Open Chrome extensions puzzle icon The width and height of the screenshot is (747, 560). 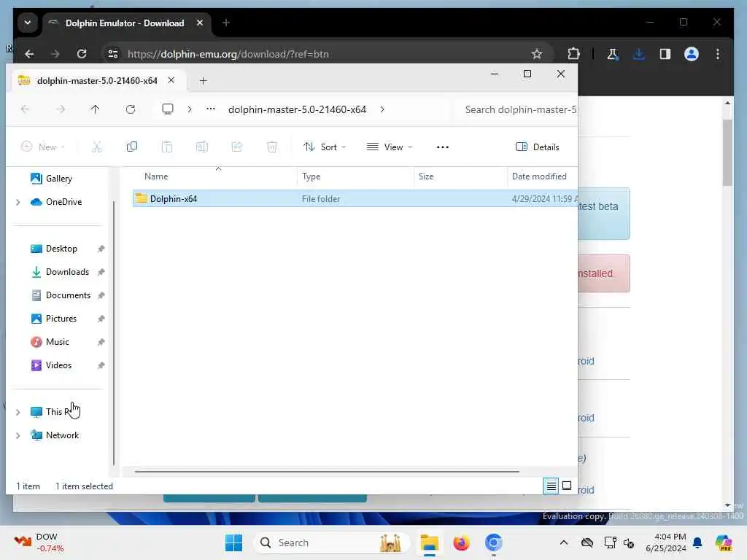[573, 54]
